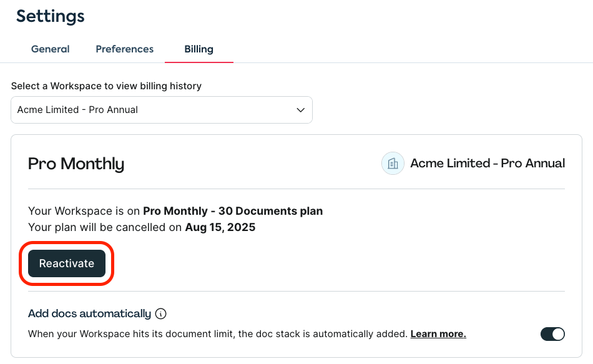Click the info icon beside Add docs automatically
This screenshot has width=593, height=364.
[160, 313]
